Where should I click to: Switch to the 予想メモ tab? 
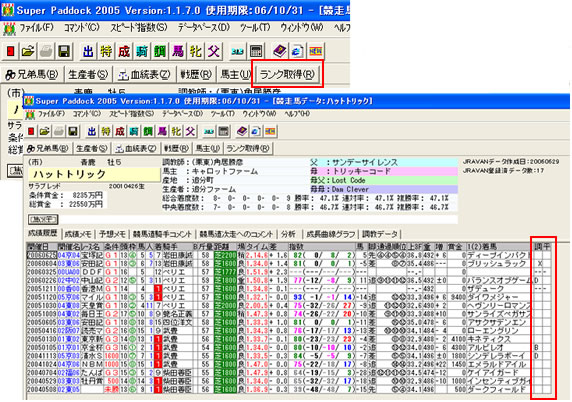click(112, 234)
